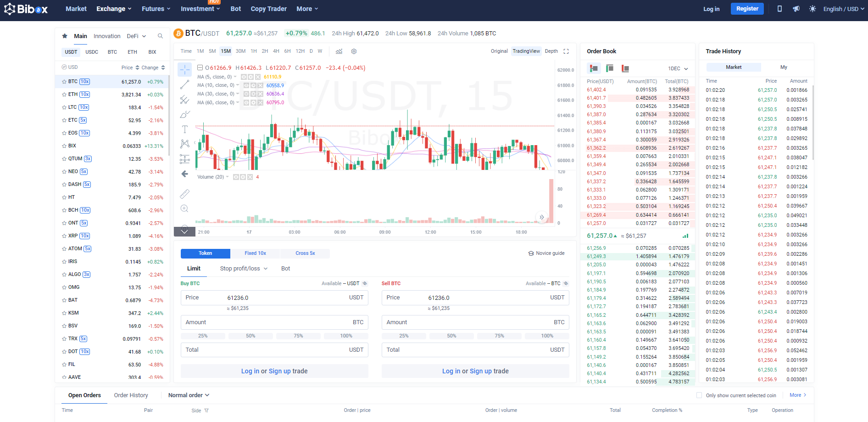868x422 pixels.
Task: Open the Exchange dropdown menu
Action: [114, 9]
